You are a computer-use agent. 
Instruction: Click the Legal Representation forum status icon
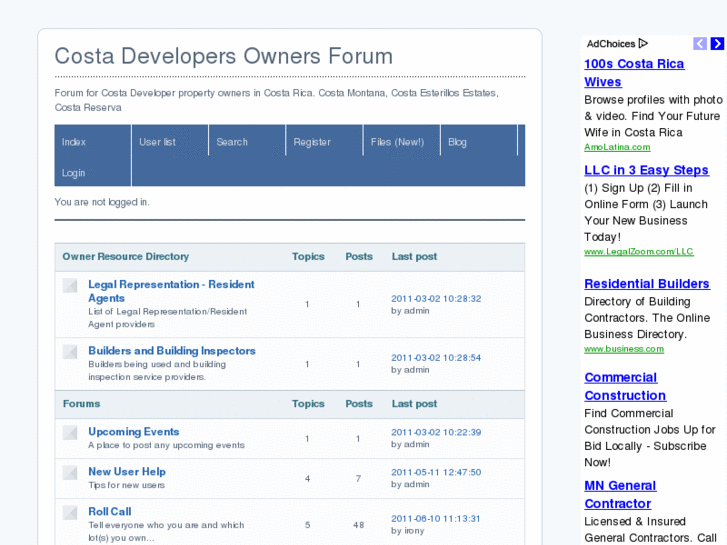point(70,286)
